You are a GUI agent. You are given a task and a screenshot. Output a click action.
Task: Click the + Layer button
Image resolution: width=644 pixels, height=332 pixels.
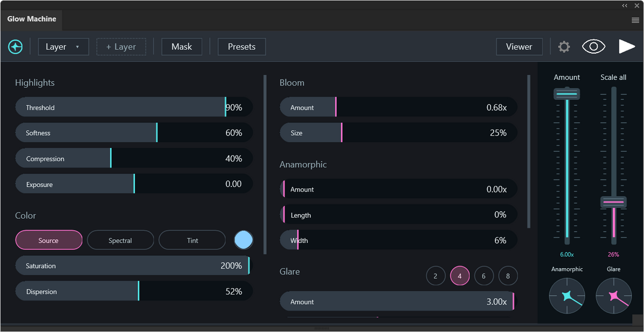click(121, 47)
